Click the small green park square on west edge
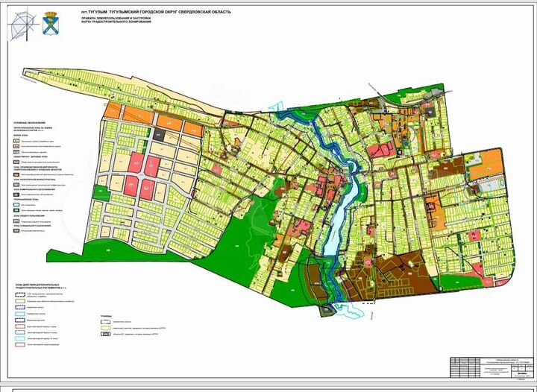The height and width of the screenshot is (392, 537). (x=101, y=193)
